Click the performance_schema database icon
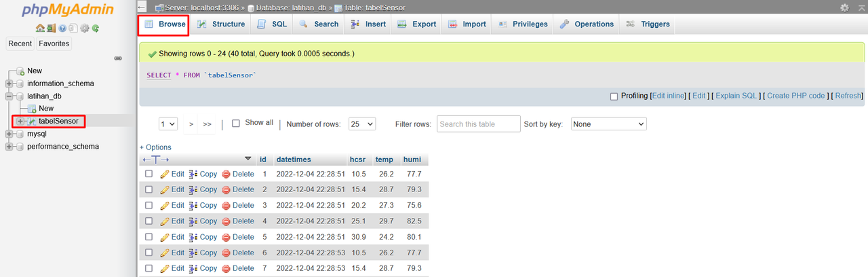This screenshot has width=868, height=277. coord(20,147)
